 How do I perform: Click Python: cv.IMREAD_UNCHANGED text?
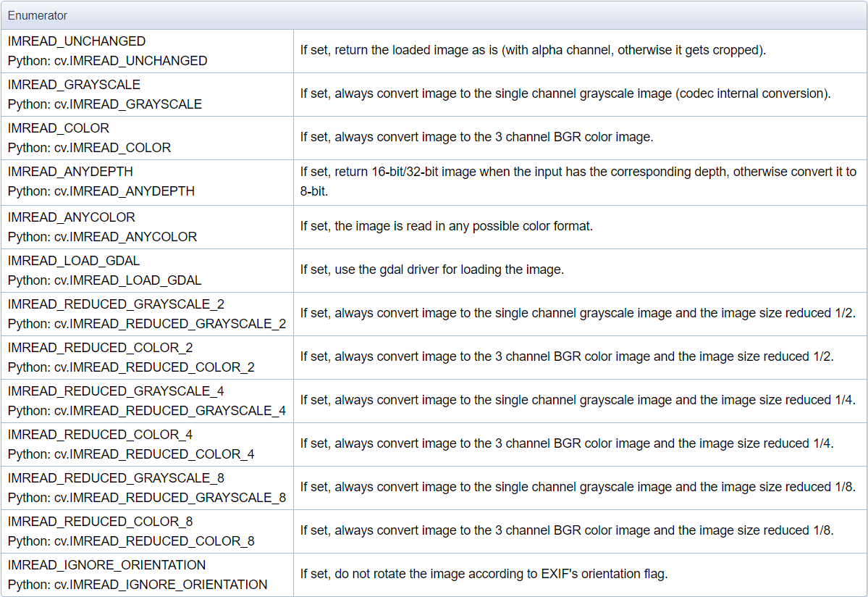pyautogui.click(x=107, y=61)
